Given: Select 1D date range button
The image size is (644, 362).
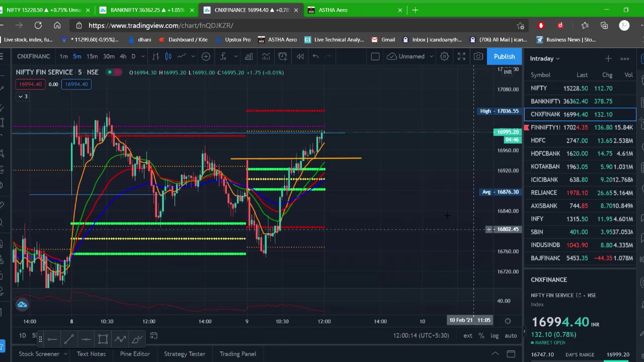Looking at the screenshot, I should 22,335.
